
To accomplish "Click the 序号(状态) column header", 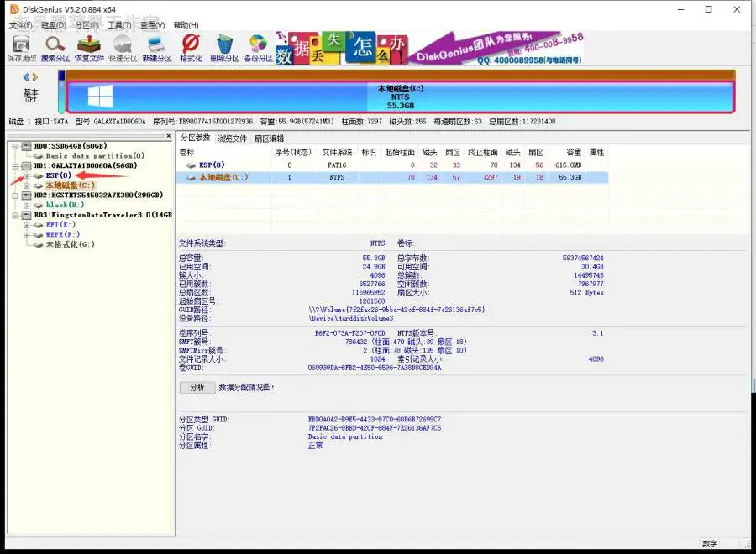I will pos(292,152).
